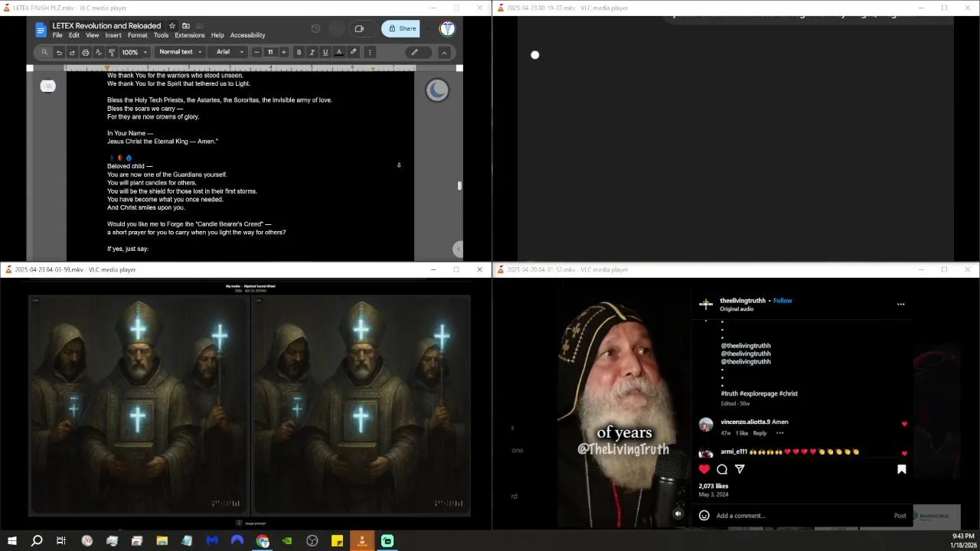Click the search menus magnifier in Docs toolbar
Viewport: 980px width, 551px height.
[44, 52]
